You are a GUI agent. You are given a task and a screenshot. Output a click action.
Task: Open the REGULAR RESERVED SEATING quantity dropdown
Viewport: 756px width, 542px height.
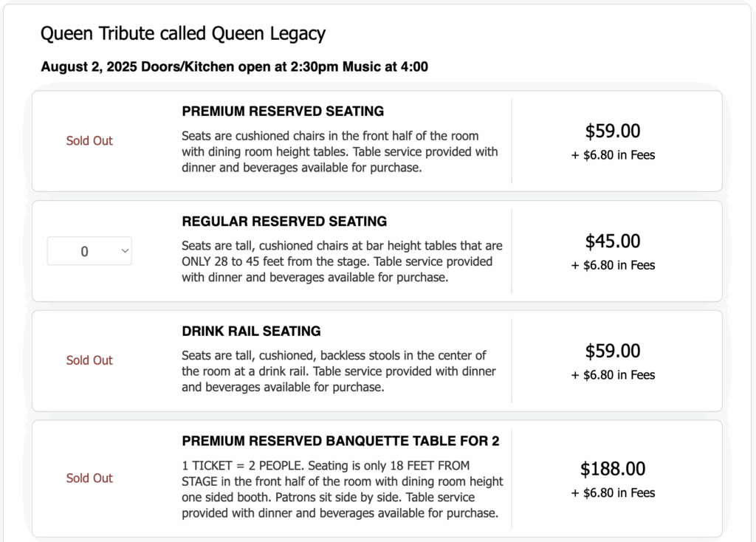[89, 251]
